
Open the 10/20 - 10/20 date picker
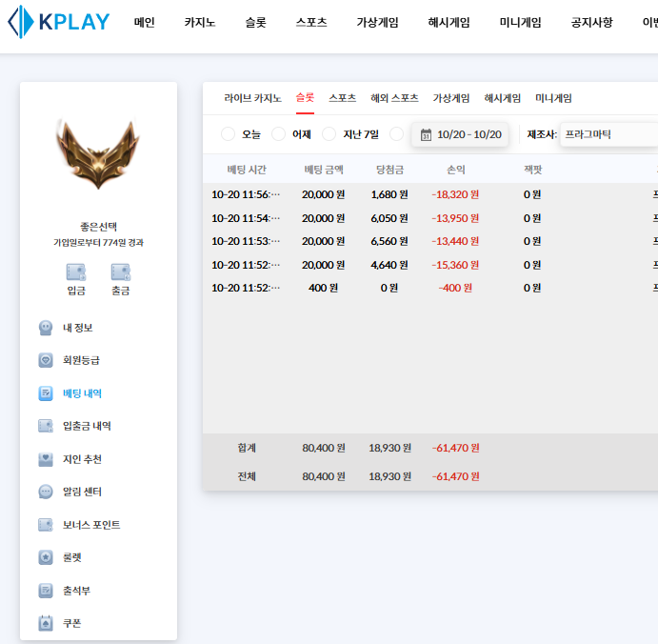point(460,134)
